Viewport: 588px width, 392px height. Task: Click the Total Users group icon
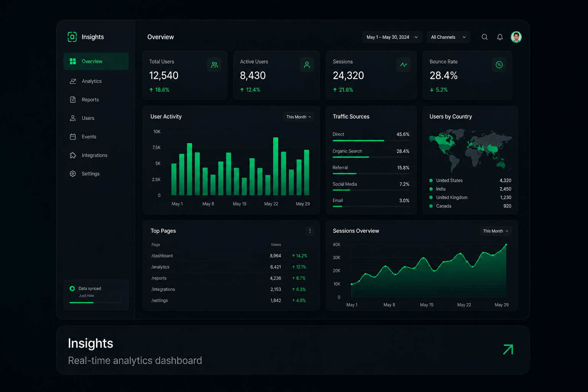214,65
